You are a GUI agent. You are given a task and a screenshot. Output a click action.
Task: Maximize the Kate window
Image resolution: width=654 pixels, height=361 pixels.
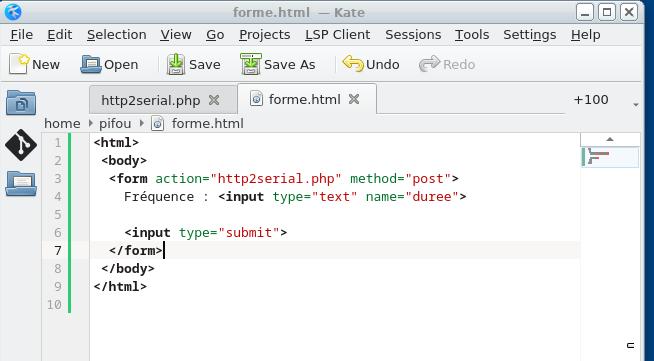(x=607, y=12)
